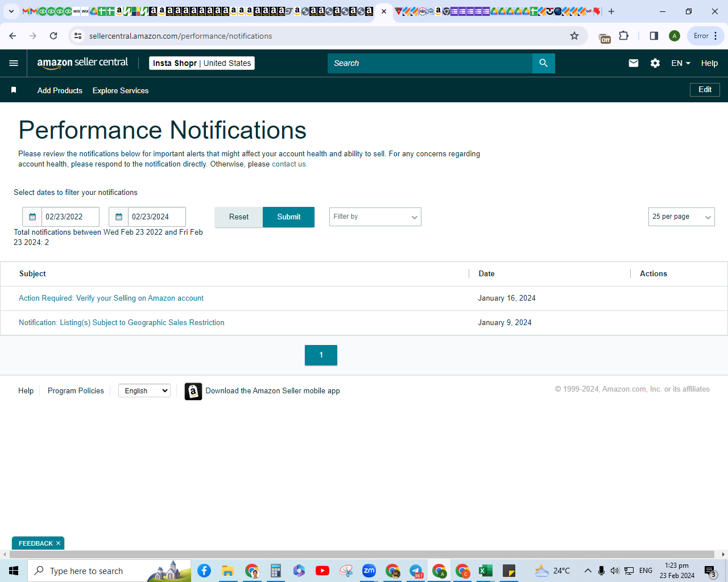Viewport: 728px width, 582px height.
Task: Open the 25 per page dropdown
Action: pos(681,217)
